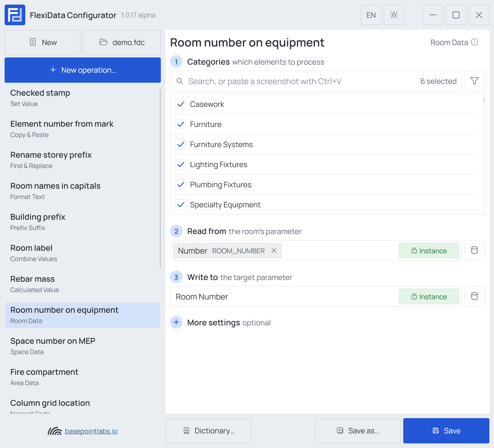This screenshot has height=448, width=494.
Task: Select Room names in capitals operation
Action: 82,191
